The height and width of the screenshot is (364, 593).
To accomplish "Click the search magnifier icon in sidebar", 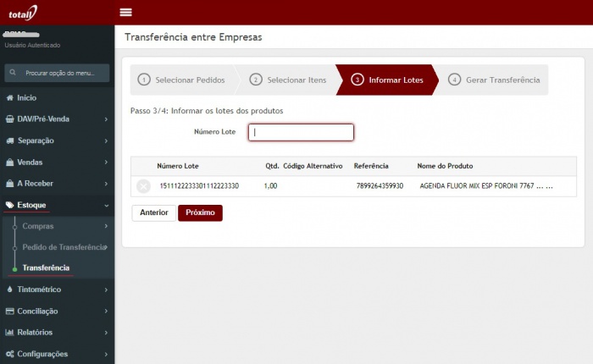I will pyautogui.click(x=13, y=73).
